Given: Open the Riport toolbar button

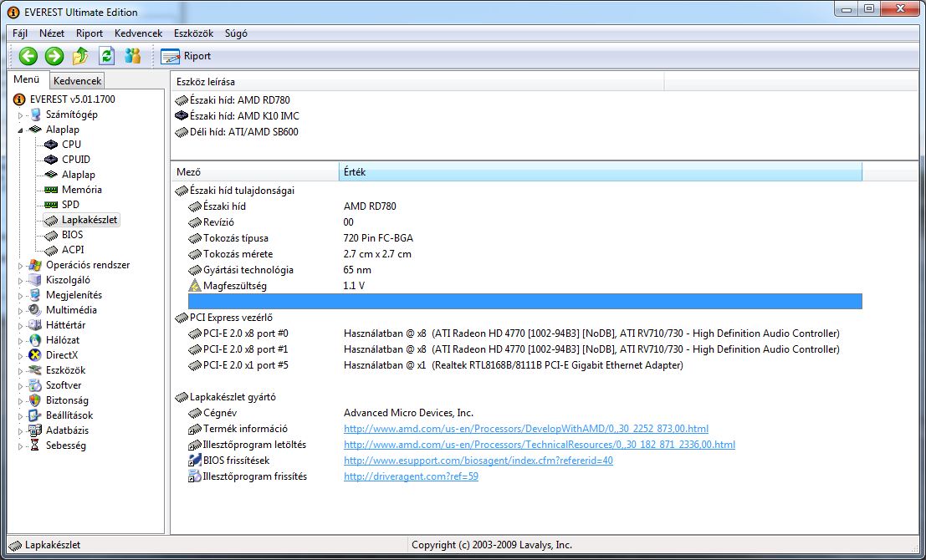Looking at the screenshot, I should click(186, 56).
